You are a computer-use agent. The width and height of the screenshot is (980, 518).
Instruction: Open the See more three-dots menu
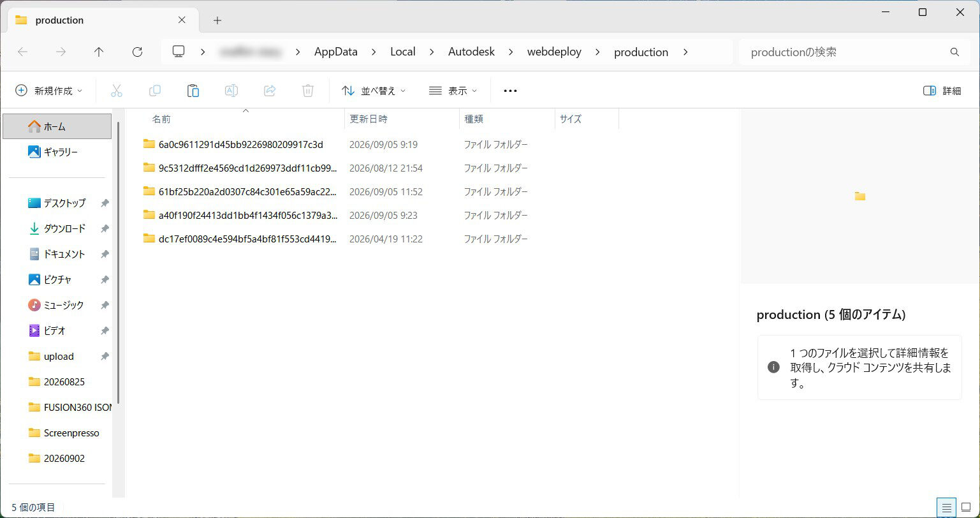click(510, 91)
